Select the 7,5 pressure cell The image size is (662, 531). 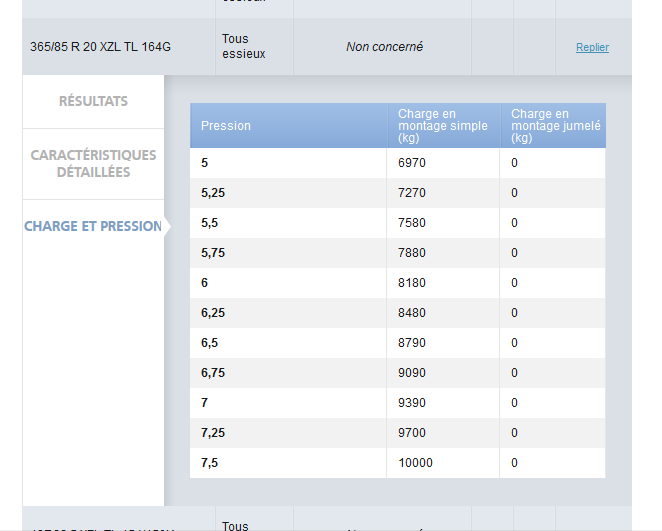pyautogui.click(x=209, y=463)
